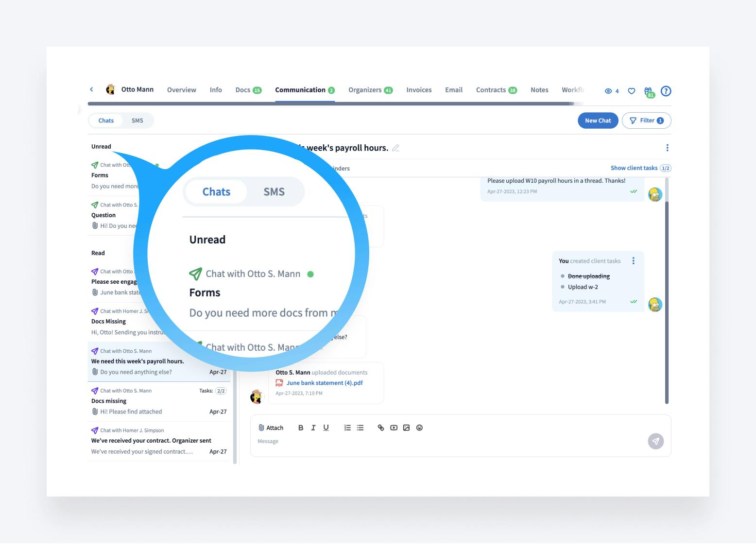Toggle italic formatting
The height and width of the screenshot is (549, 756).
click(313, 428)
